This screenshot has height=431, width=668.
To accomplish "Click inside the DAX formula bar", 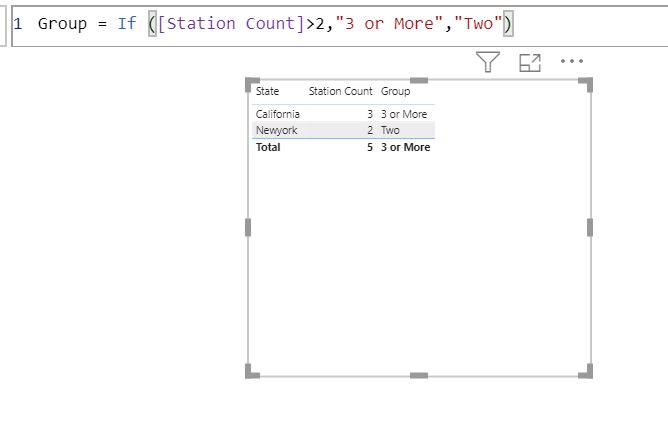I will point(340,26).
